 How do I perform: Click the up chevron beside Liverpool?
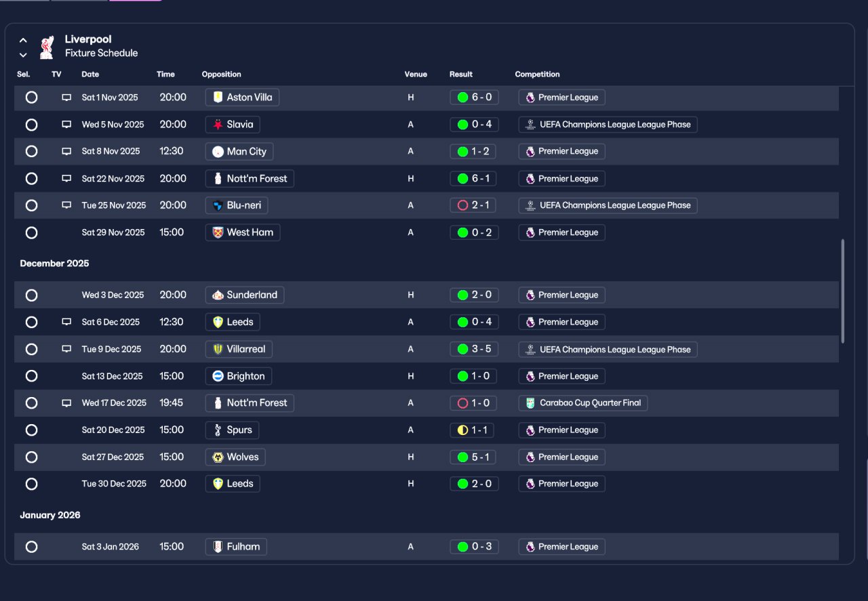(x=23, y=41)
